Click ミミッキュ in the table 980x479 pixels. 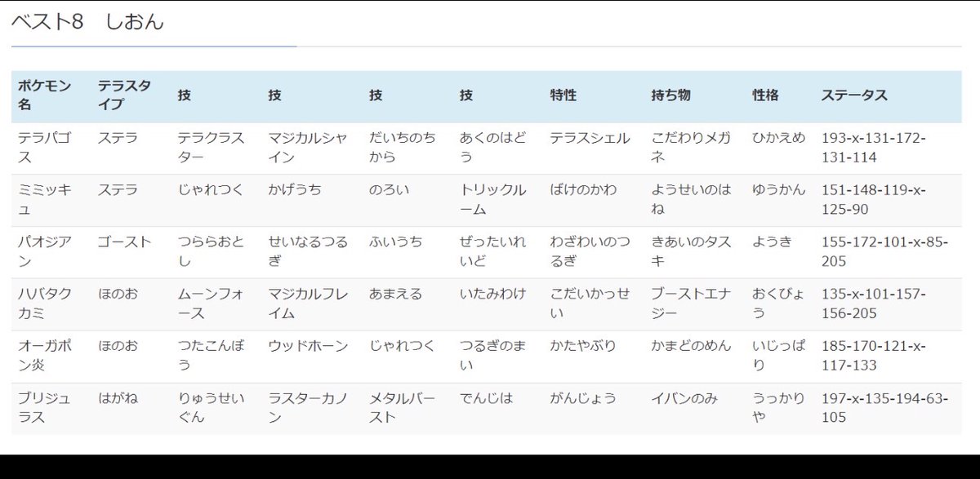coord(38,200)
